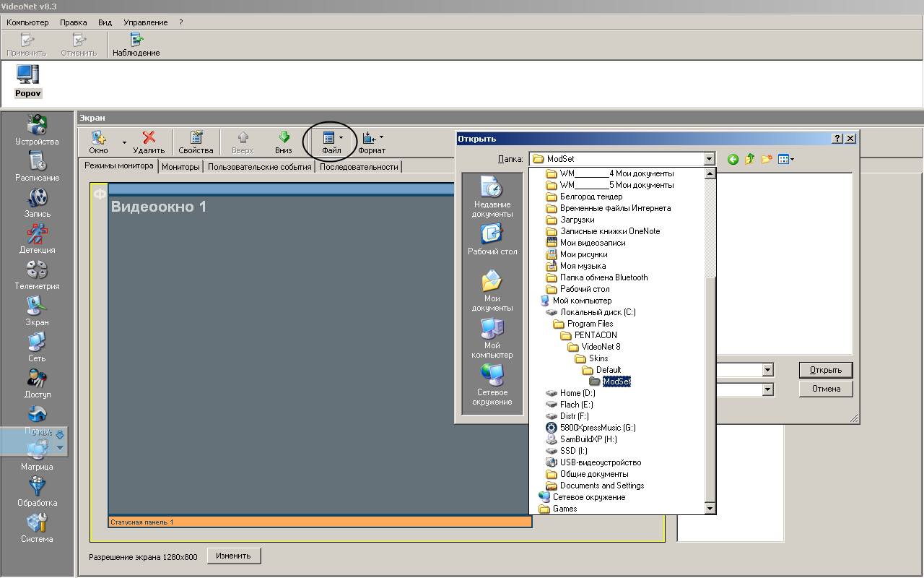The image size is (924, 578).
Task: Open the file name combo box arrow
Action: (x=767, y=370)
